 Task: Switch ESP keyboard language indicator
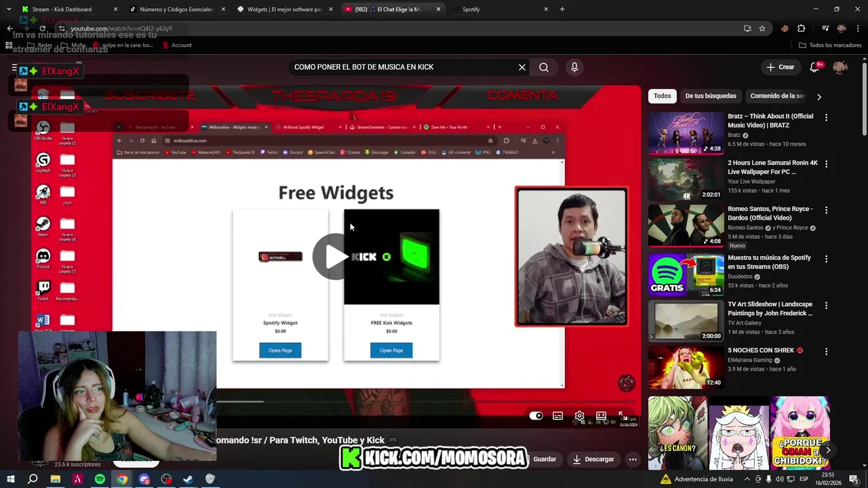click(804, 479)
